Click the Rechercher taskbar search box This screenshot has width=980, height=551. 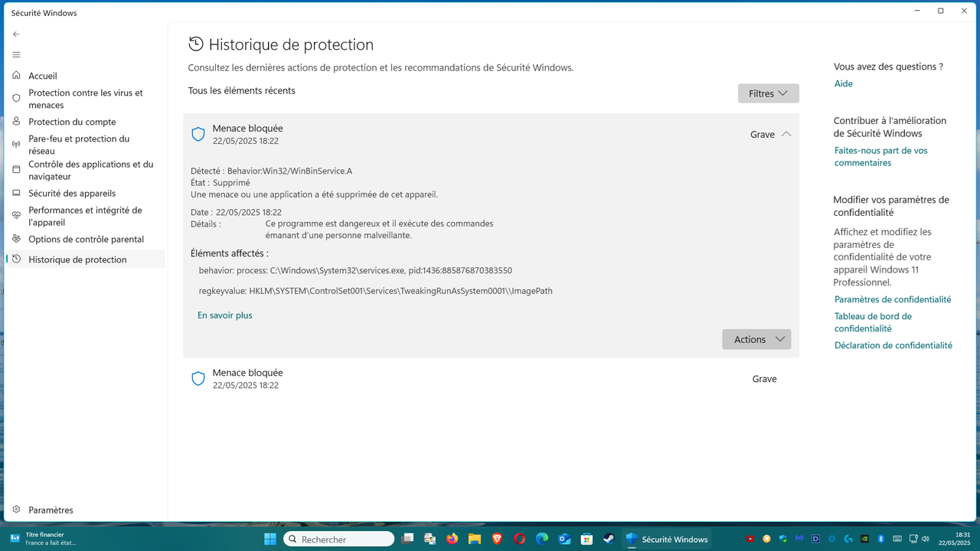click(338, 539)
